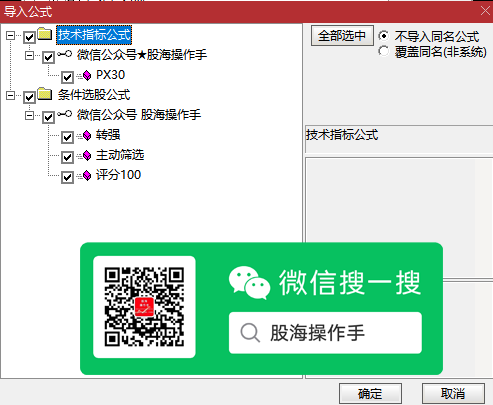The height and width of the screenshot is (405, 493).
Task: Select 不导入同名公式 radio option
Action: coord(384,35)
